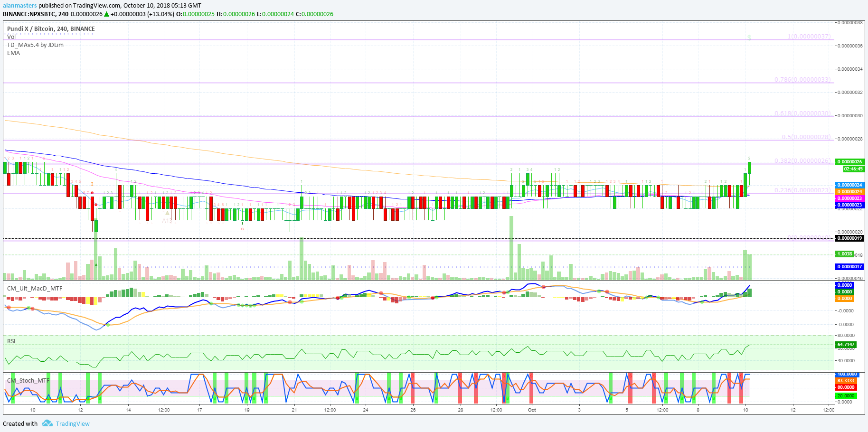
Task: Click the 0.618(0.00000030) Fibonacci level label
Action: tap(803, 113)
